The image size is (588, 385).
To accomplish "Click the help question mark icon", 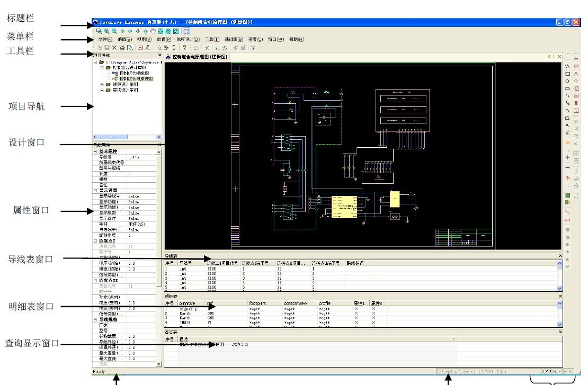I will click(x=184, y=48).
